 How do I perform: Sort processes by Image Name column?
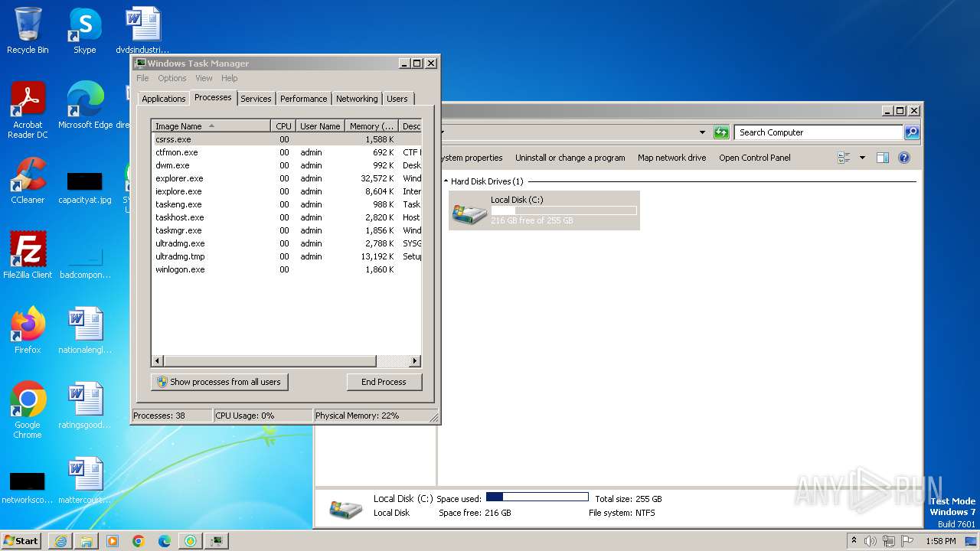pos(211,126)
